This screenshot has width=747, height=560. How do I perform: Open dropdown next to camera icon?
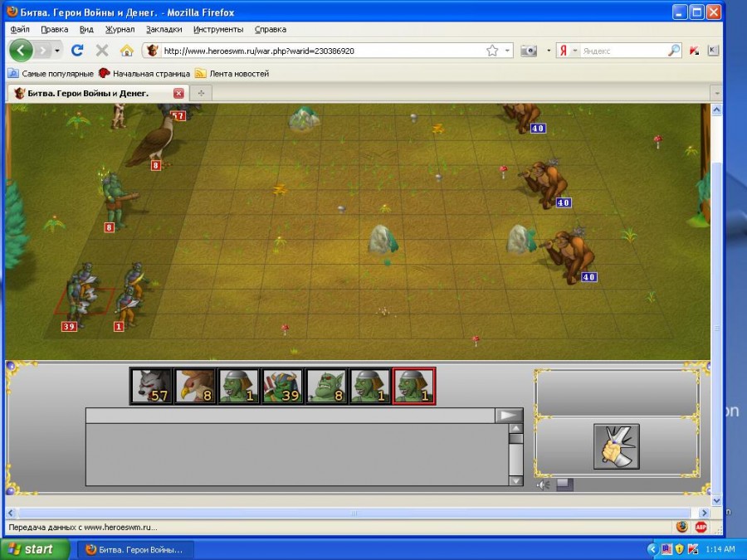pyautogui.click(x=549, y=51)
